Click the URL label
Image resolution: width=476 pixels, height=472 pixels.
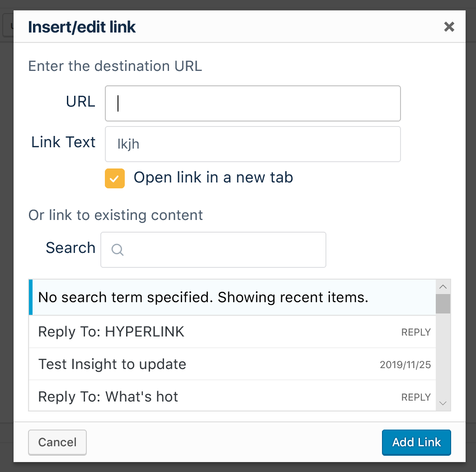(80, 101)
